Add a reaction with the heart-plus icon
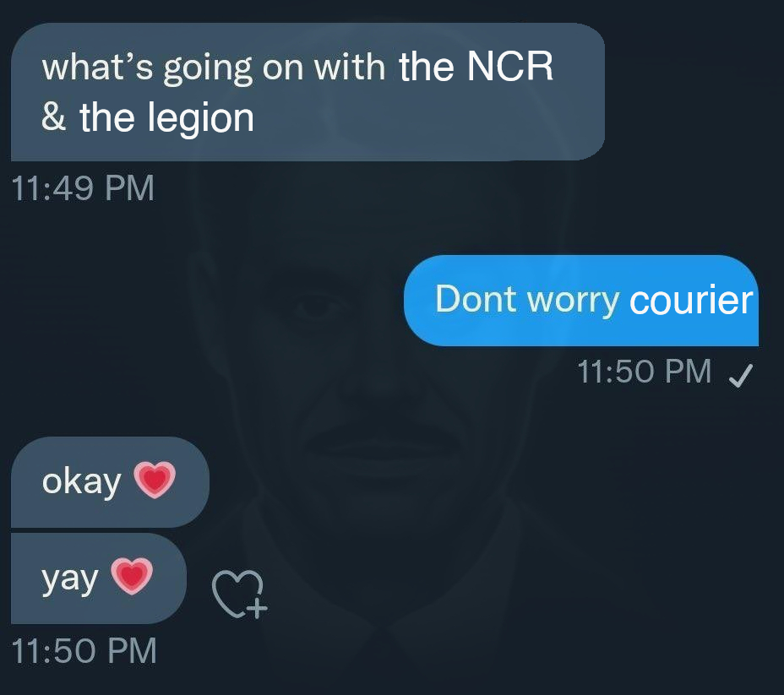 point(239,594)
